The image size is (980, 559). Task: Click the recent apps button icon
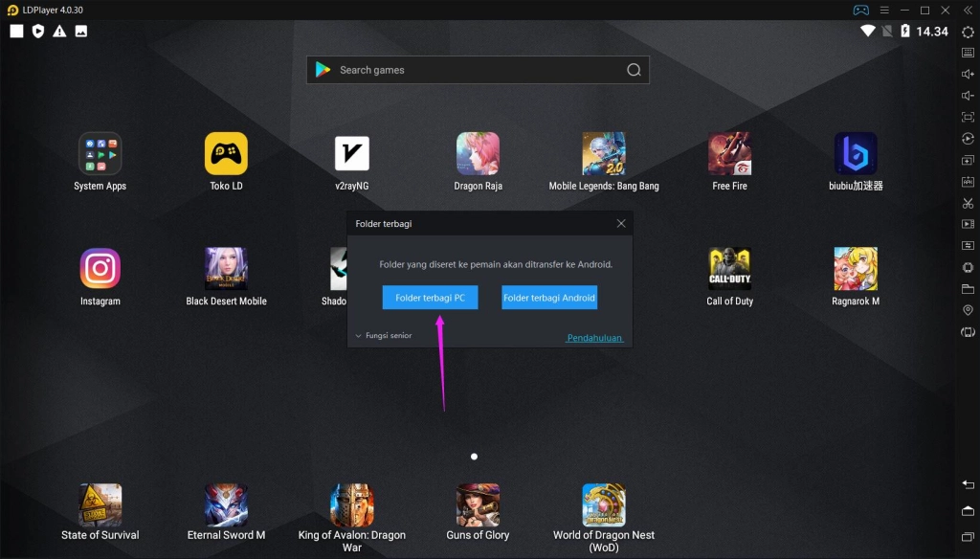[968, 536]
